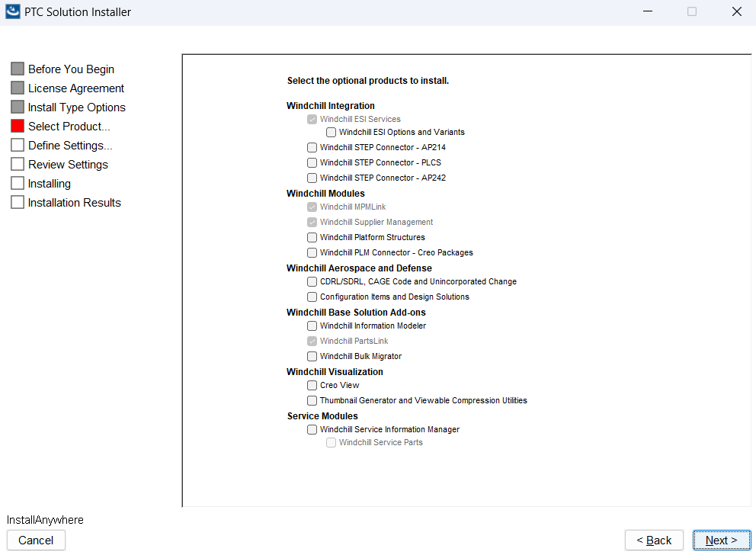Check Windchill STEP Connector - AP242
Screen dimensions: 756x555
(x=312, y=178)
